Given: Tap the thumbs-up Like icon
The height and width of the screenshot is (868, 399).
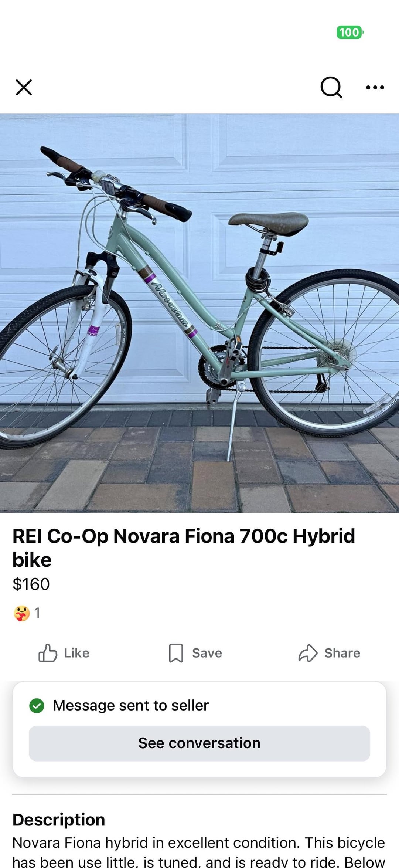Looking at the screenshot, I should coord(48,653).
